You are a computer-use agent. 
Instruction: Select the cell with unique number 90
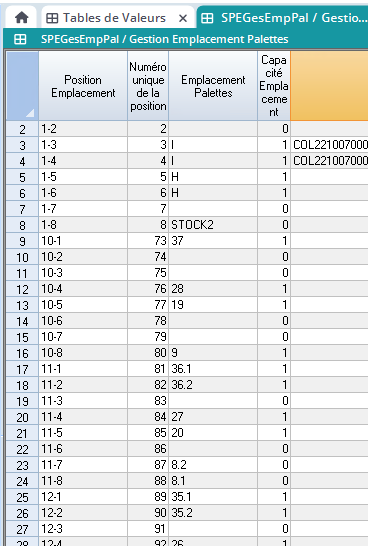pos(148,513)
